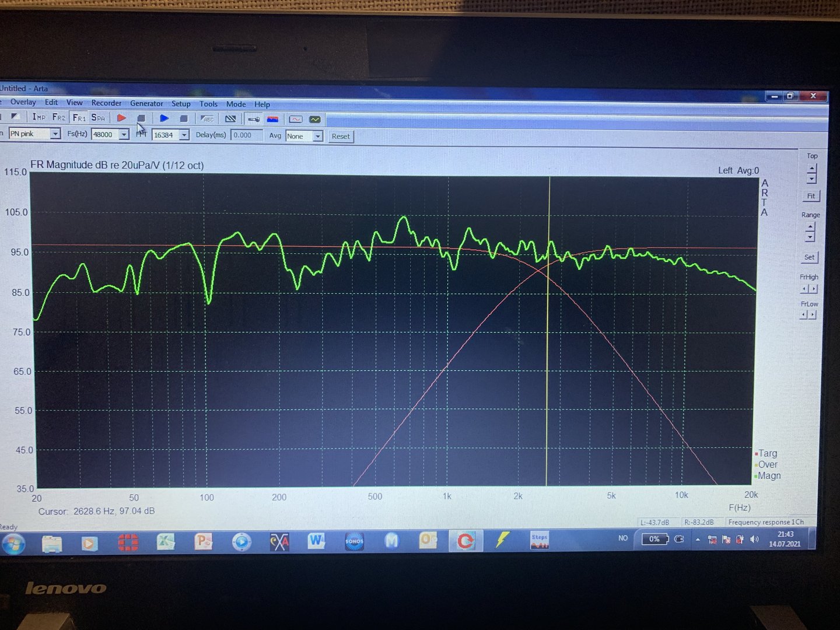Select the FR2 dual-channel mode button
The image size is (840, 630).
click(x=59, y=117)
